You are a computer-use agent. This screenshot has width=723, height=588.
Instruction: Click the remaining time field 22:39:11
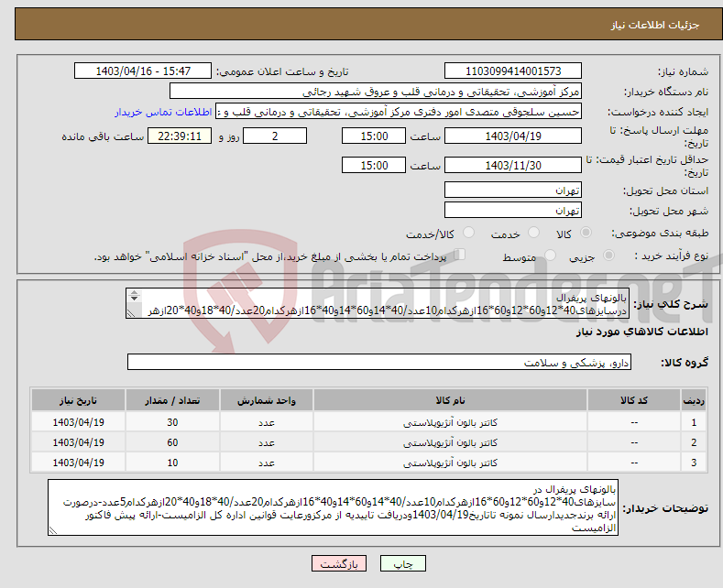point(180,136)
